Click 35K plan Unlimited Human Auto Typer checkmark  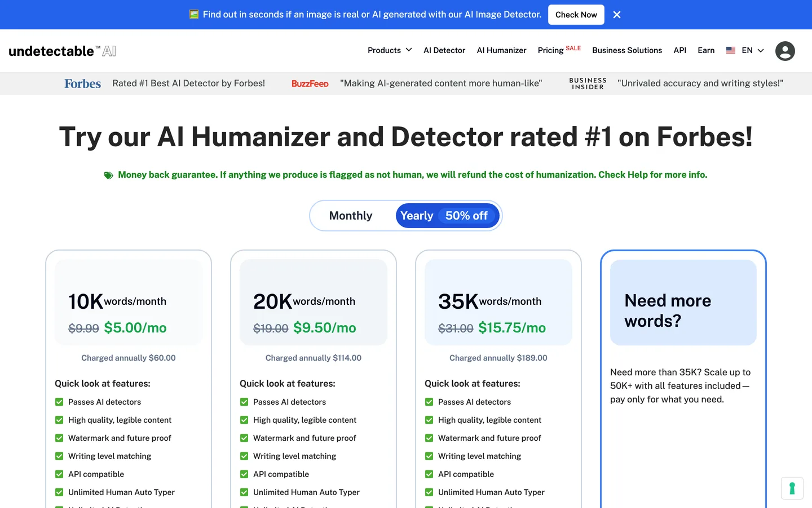429,492
